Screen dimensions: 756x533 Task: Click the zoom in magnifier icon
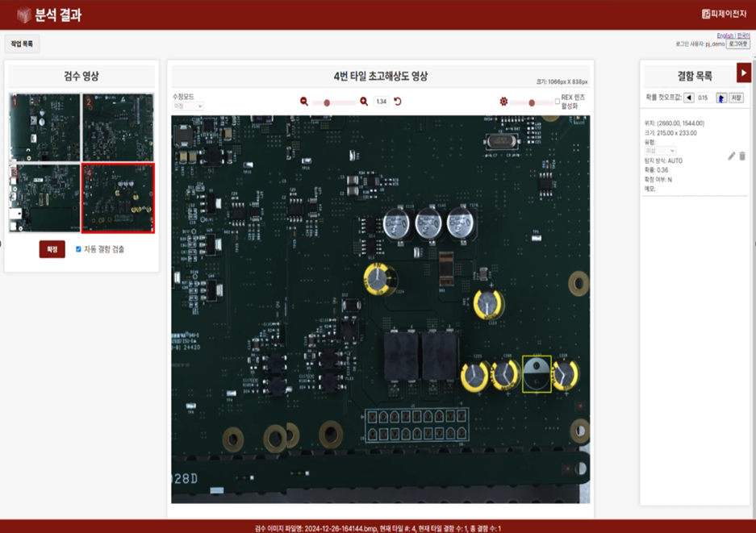pos(364,102)
